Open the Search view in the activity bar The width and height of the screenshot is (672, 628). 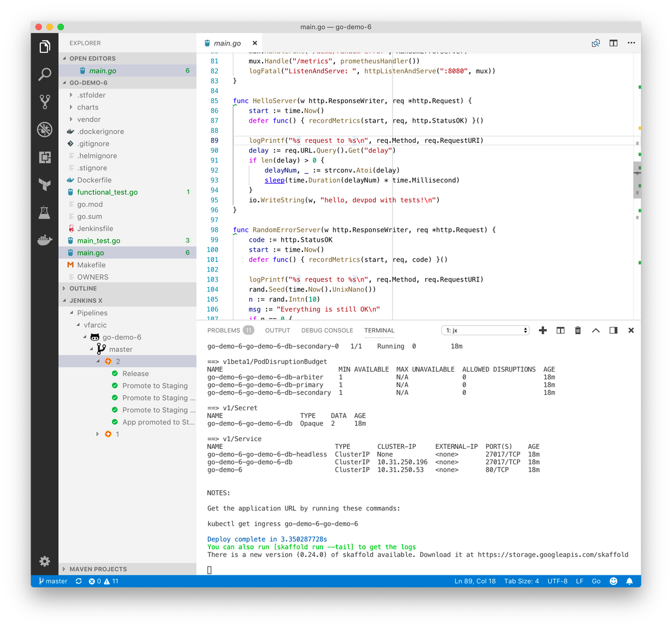click(45, 74)
